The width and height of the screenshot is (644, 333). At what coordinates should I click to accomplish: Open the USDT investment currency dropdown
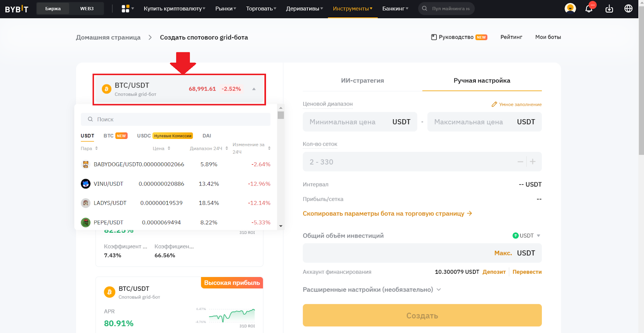(x=526, y=236)
